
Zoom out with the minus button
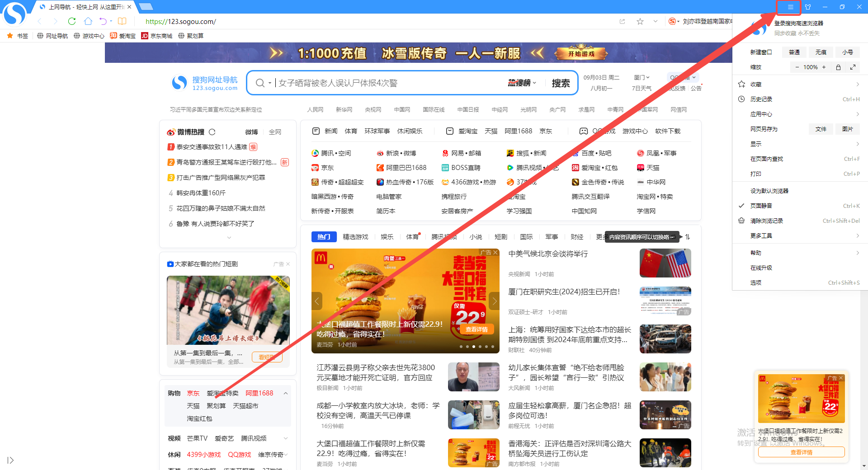point(797,67)
